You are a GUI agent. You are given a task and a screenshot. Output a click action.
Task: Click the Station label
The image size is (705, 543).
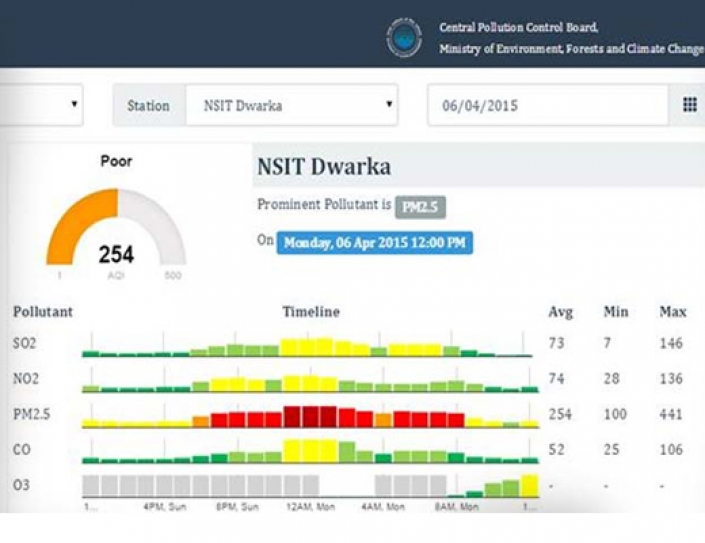(x=148, y=106)
